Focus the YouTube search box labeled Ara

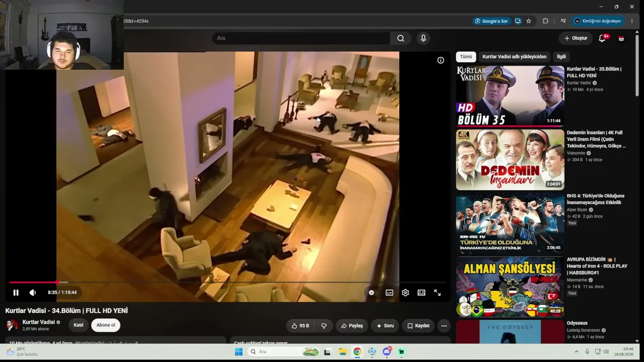pyautogui.click(x=301, y=38)
